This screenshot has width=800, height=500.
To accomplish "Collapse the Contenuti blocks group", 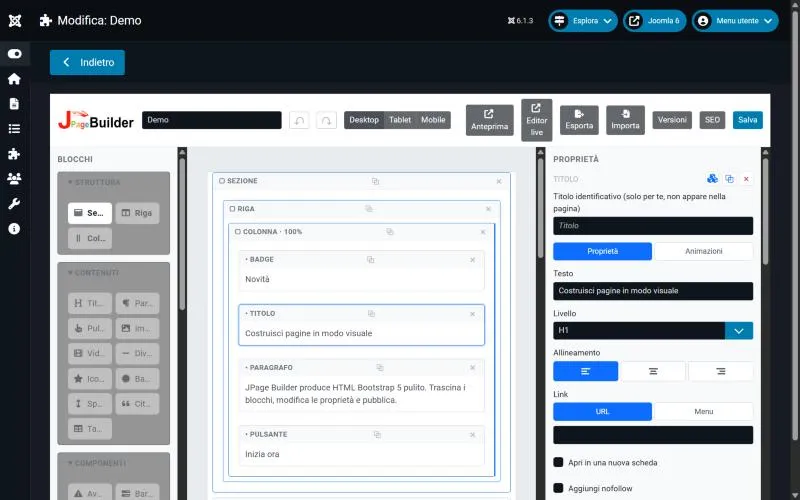I will (x=93, y=273).
